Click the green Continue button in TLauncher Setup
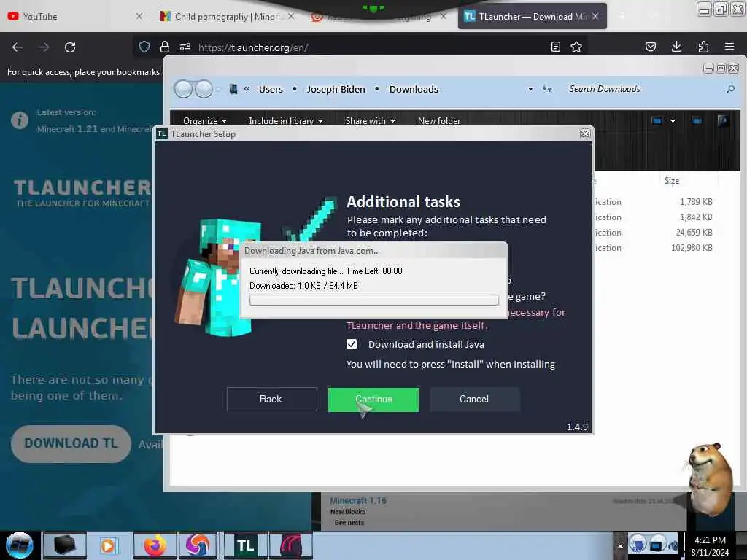 click(x=373, y=399)
